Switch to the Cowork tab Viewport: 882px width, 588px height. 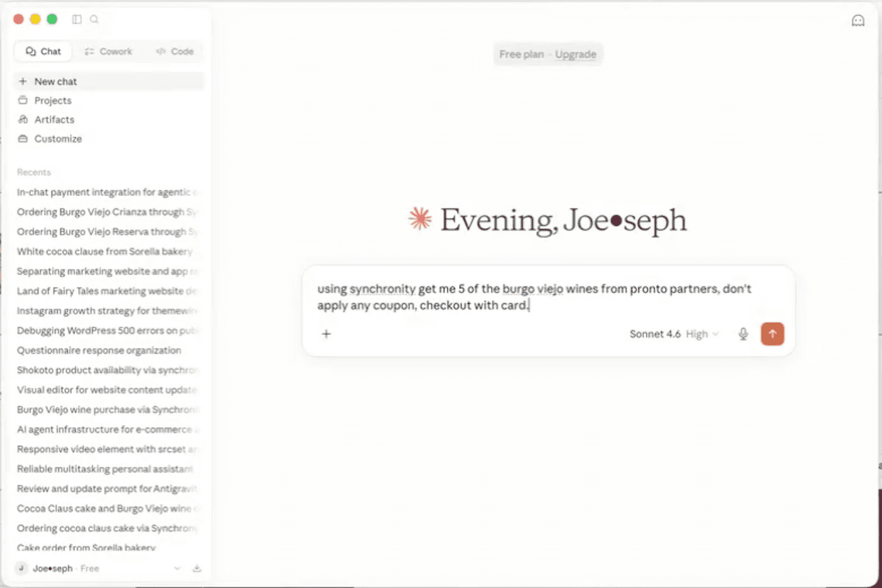tap(108, 51)
